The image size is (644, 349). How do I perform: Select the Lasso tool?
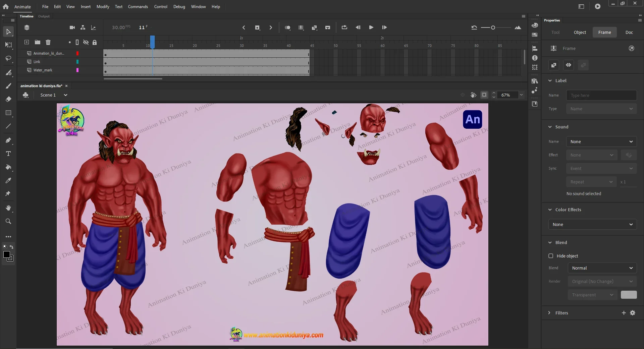[8, 59]
